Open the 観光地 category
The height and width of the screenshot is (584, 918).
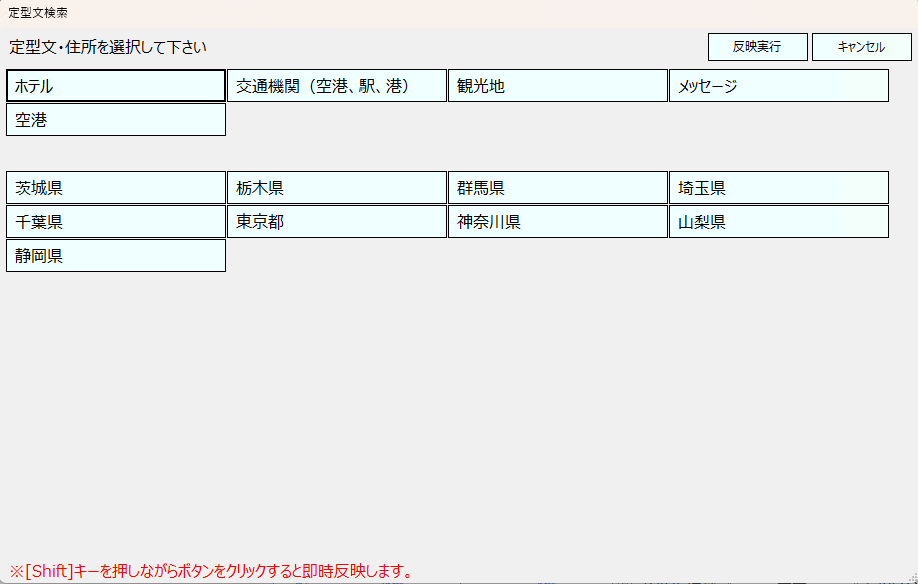coord(558,85)
